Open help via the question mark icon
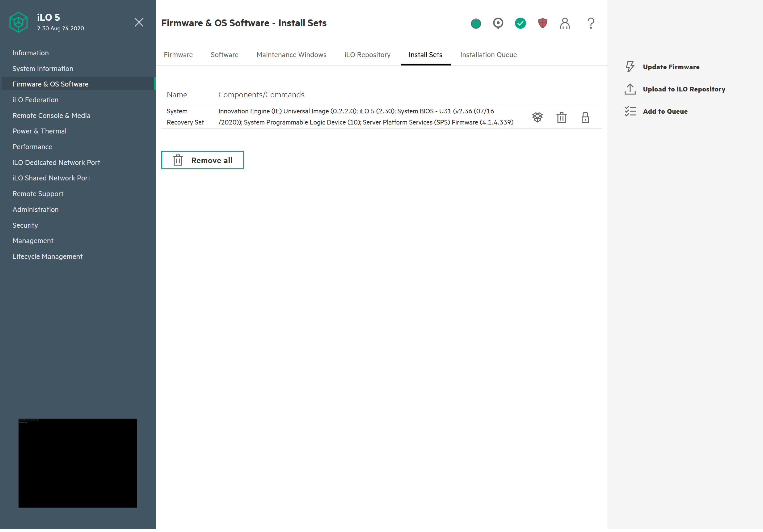 (x=591, y=23)
